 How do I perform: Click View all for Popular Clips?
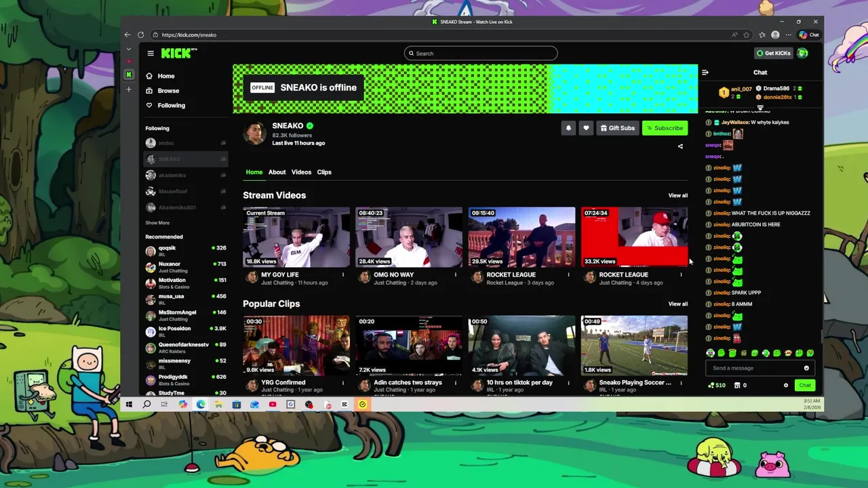(x=678, y=304)
